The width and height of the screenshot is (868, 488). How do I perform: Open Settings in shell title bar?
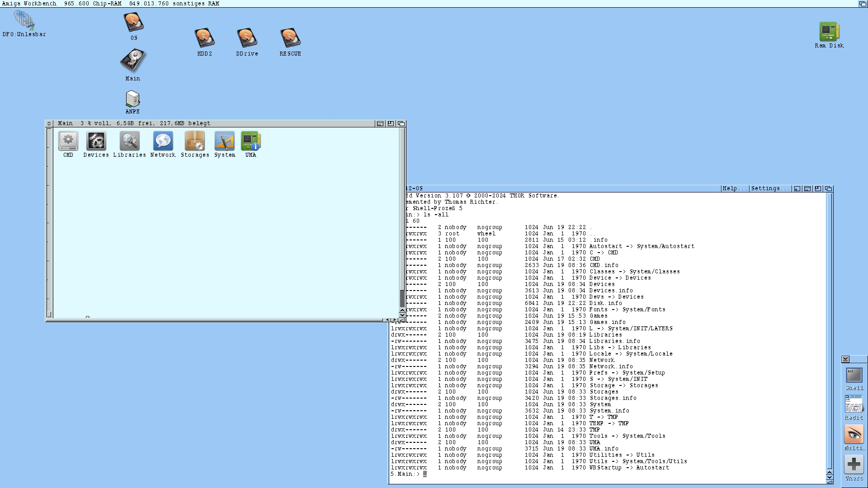[x=769, y=188]
